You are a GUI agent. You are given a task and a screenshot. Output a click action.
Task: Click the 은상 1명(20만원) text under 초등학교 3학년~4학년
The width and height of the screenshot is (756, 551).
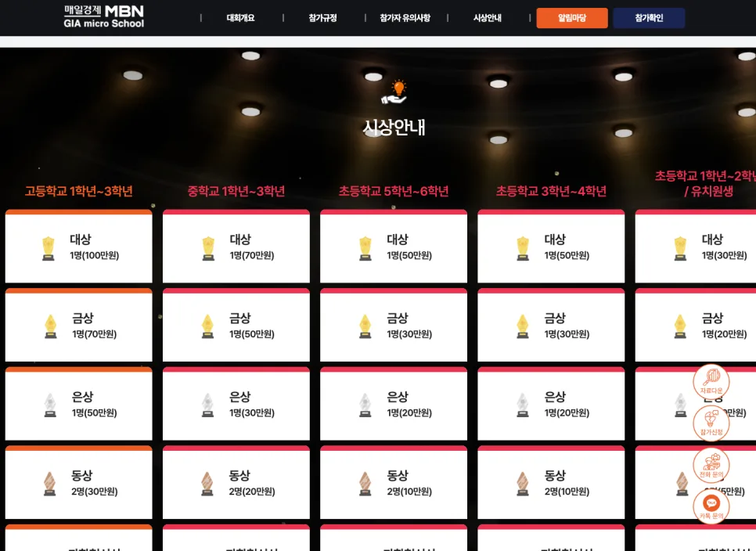(567, 405)
